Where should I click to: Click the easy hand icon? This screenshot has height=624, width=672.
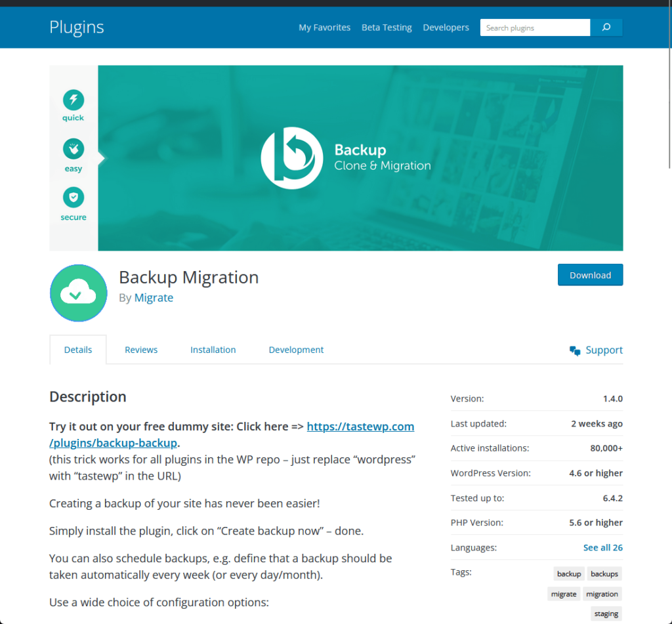click(73, 149)
